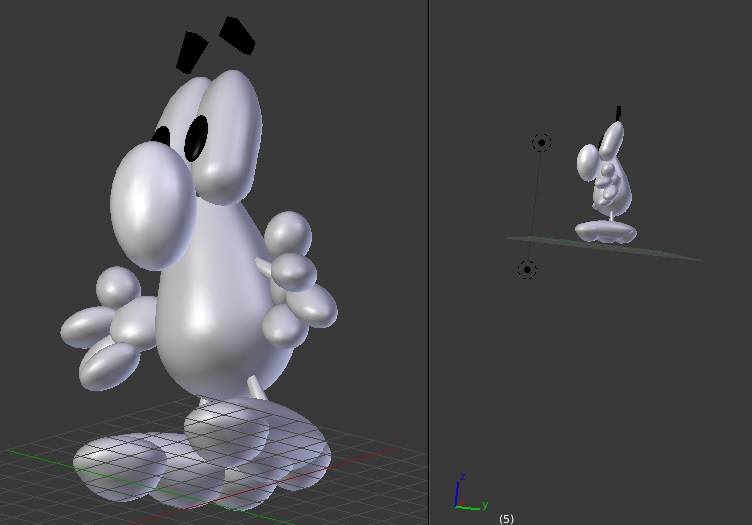Click the XYZ axis gizmo in right viewport
Screen dimensions: 752x525
[464, 496]
